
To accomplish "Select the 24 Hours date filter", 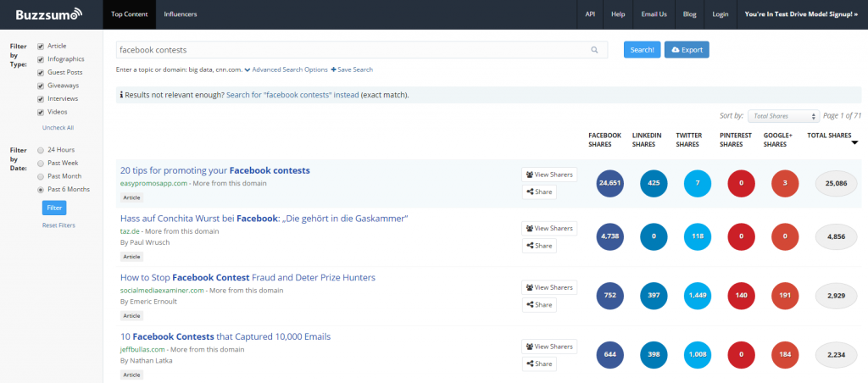I will [x=41, y=150].
